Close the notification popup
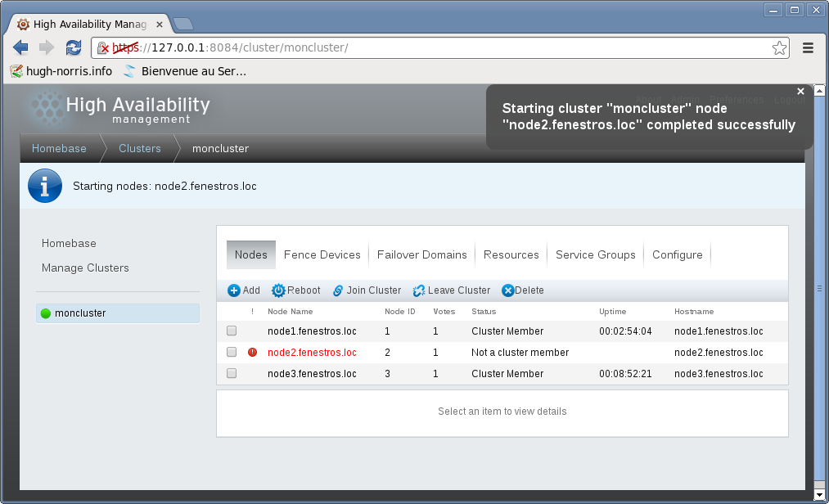The image size is (829, 504). pos(800,92)
